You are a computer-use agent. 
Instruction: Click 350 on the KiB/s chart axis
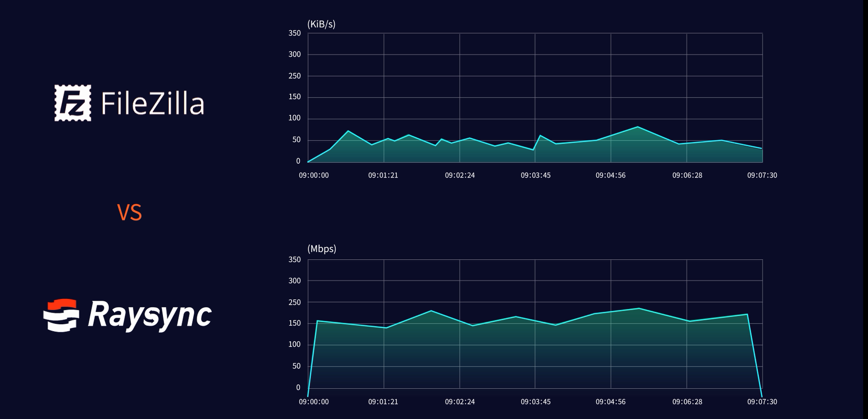pos(295,33)
